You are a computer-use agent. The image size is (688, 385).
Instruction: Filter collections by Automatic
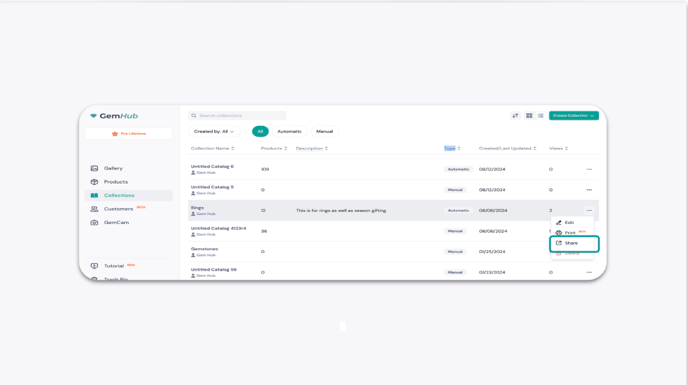click(290, 131)
